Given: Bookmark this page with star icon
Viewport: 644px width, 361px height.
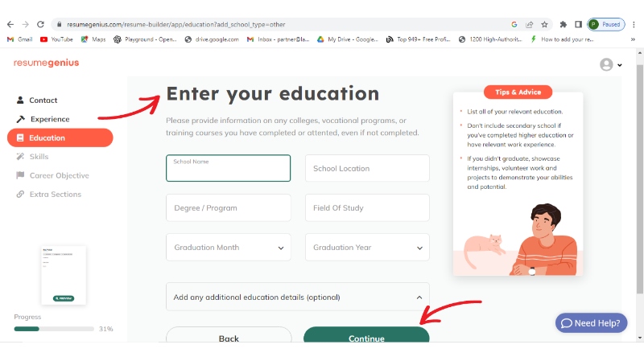Looking at the screenshot, I should (544, 25).
